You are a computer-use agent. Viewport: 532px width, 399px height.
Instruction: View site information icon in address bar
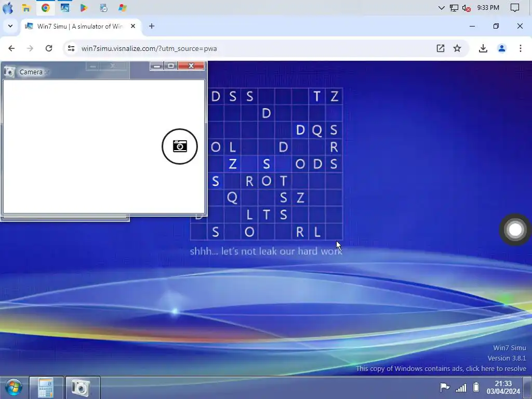coord(71,48)
